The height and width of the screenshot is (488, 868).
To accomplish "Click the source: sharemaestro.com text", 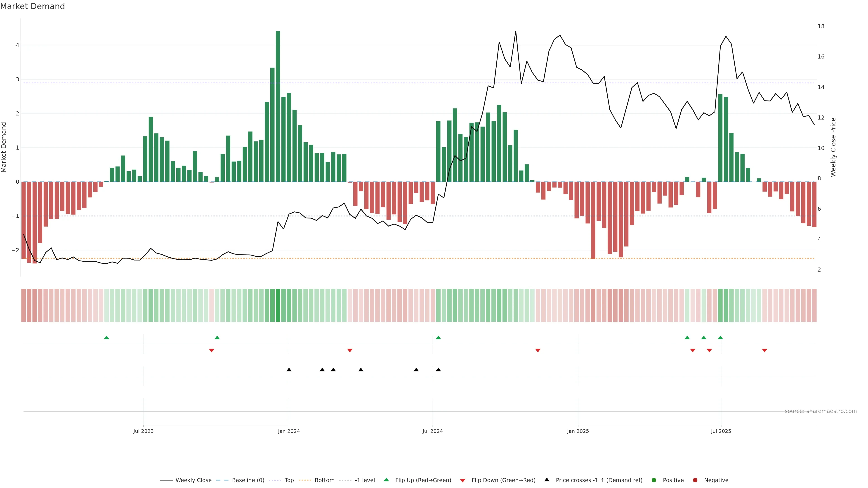I will (821, 411).
